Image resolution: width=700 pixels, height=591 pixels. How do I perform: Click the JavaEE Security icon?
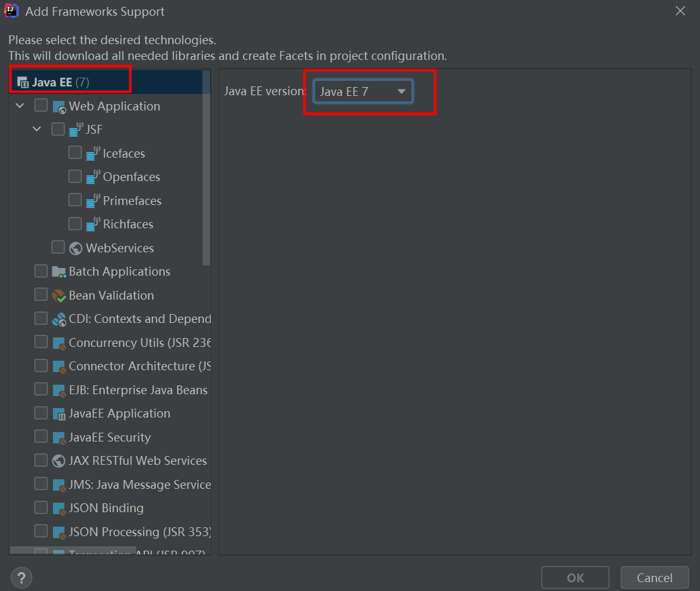click(59, 438)
